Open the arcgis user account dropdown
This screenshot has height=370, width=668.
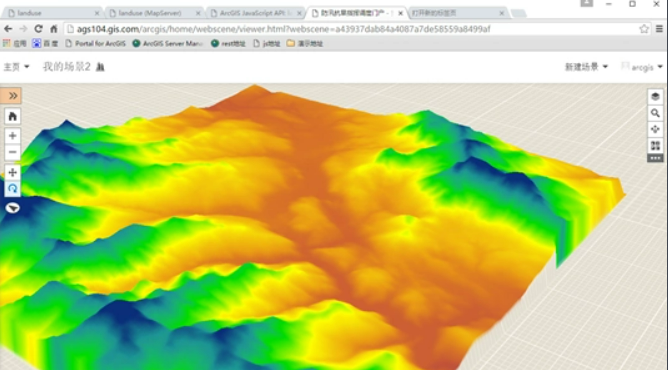pyautogui.click(x=642, y=67)
